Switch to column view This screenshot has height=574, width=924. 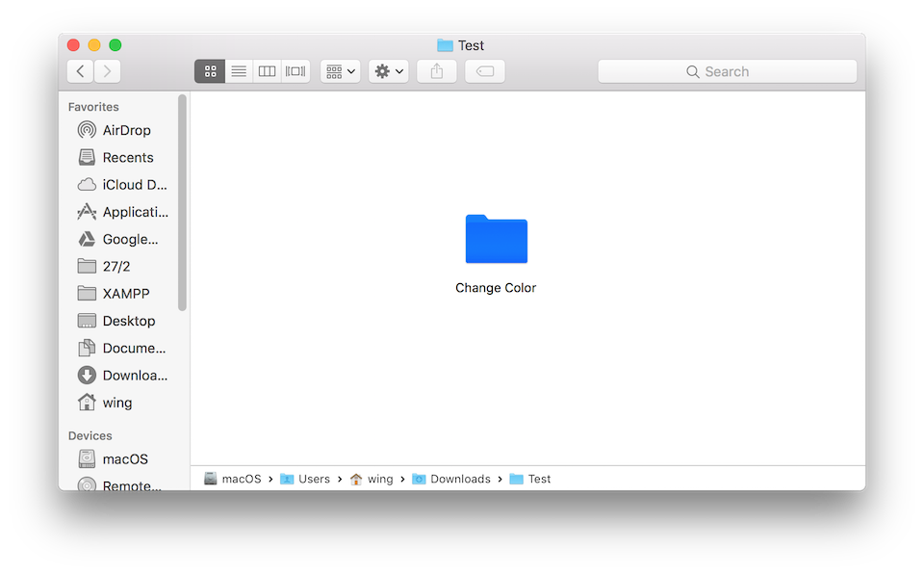point(267,70)
